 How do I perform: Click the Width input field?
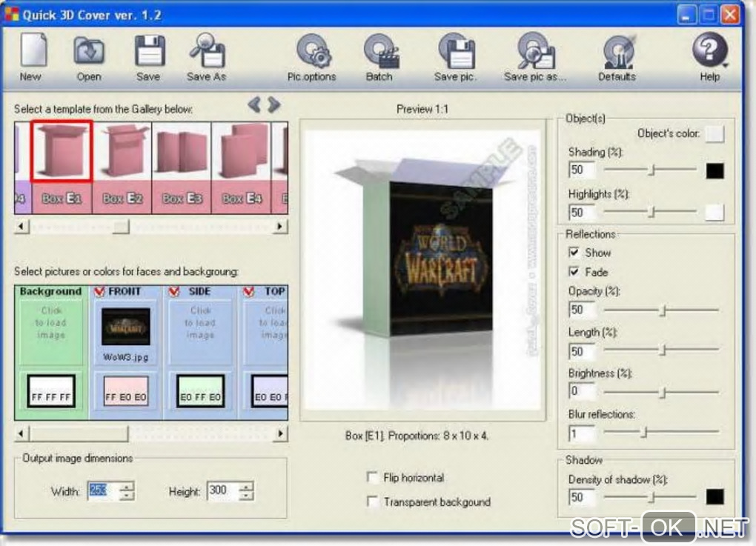point(103,490)
